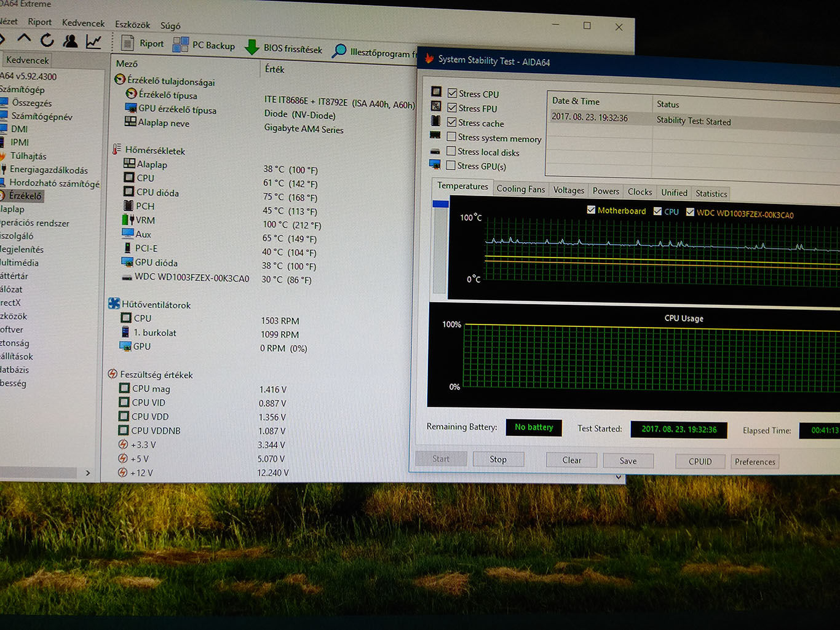Open the user management icon in toolbar

click(71, 41)
